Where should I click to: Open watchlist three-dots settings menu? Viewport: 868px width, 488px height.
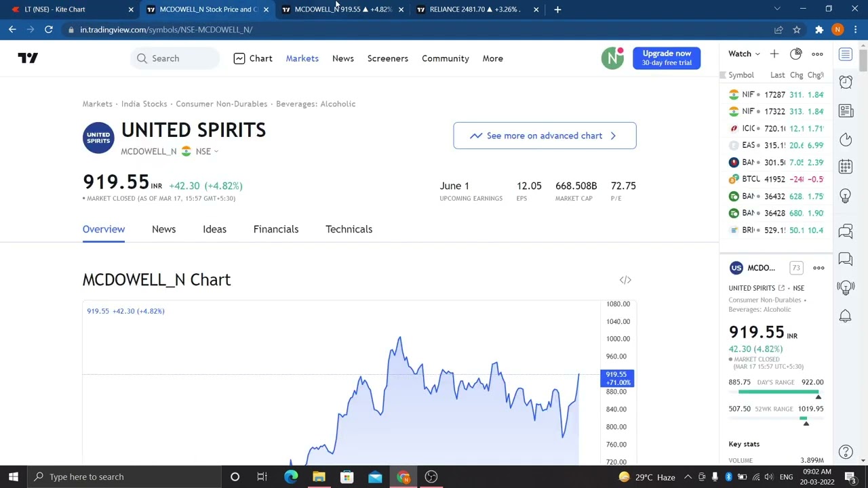(x=817, y=54)
